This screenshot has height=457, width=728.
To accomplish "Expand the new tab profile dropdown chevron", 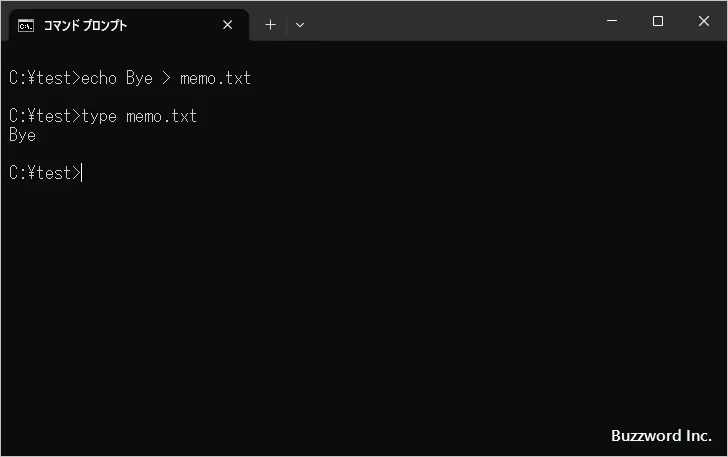I will (300, 25).
